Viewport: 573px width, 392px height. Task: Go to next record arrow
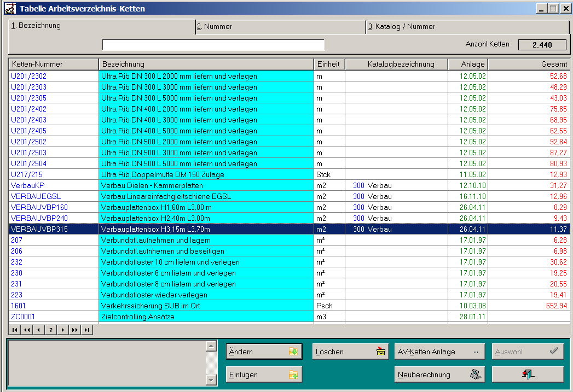point(63,330)
